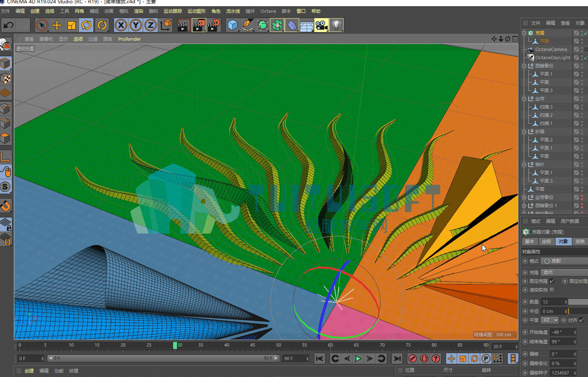Image resolution: width=588 pixels, height=377 pixels.
Task: Click the red visibility dots for 丝带备份
Action: tap(582, 197)
